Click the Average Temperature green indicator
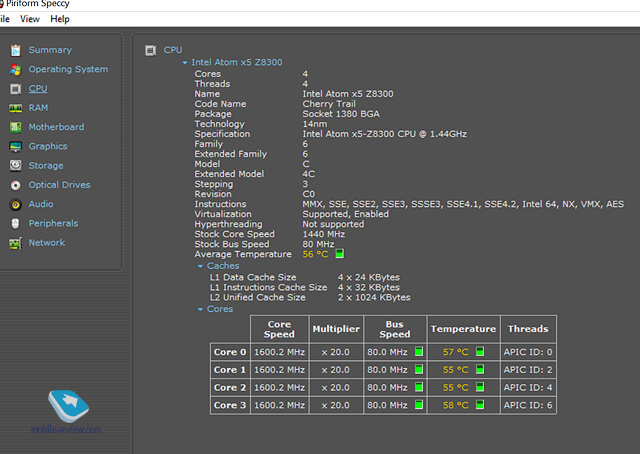This screenshot has height=454, width=640. tap(340, 254)
